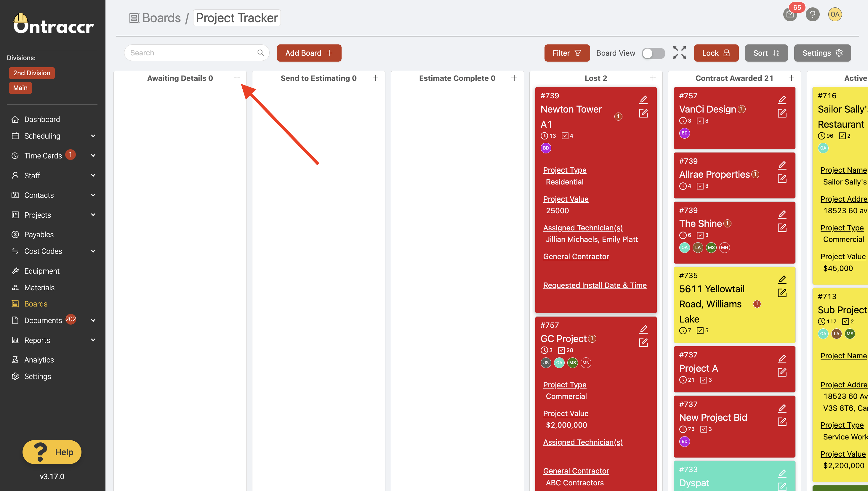Screen dimensions: 868x491
Task: Click the Boards breadcrumb link
Action: click(x=161, y=18)
